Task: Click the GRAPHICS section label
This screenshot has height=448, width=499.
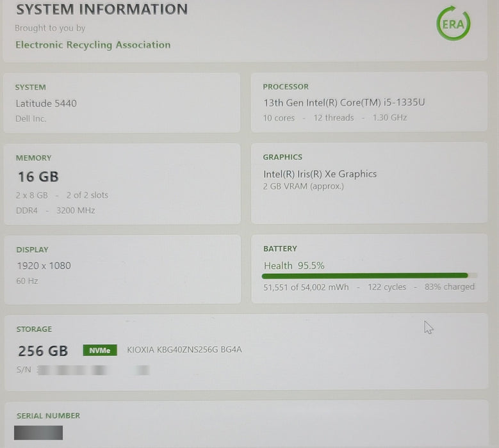Action: point(282,157)
